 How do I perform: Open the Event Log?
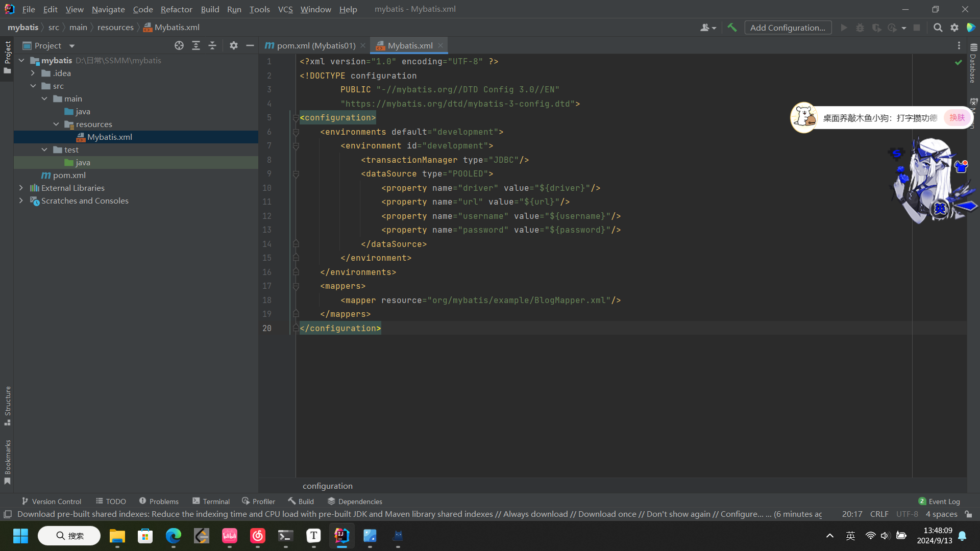[939, 502]
